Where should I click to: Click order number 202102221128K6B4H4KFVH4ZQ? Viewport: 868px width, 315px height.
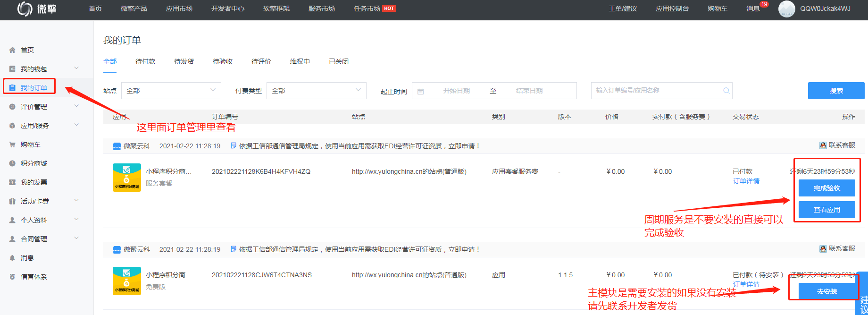click(x=261, y=171)
